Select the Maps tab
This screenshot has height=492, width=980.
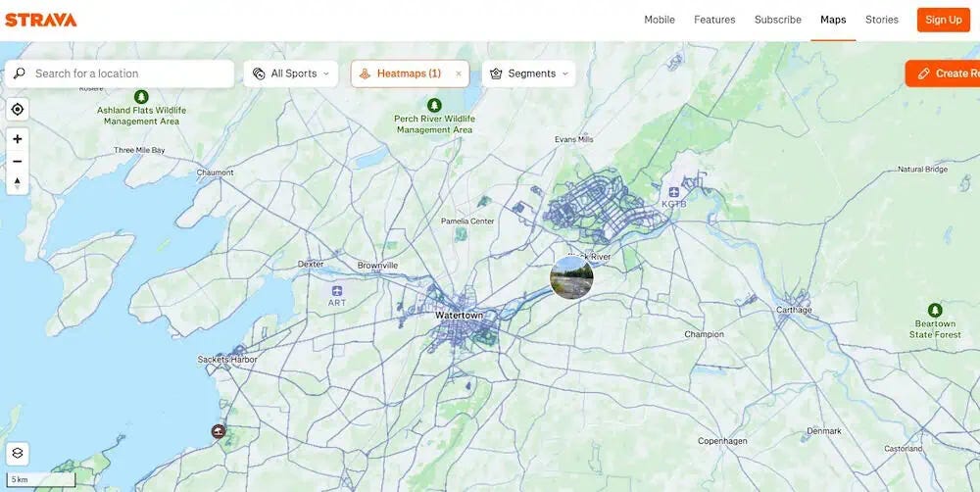(833, 20)
